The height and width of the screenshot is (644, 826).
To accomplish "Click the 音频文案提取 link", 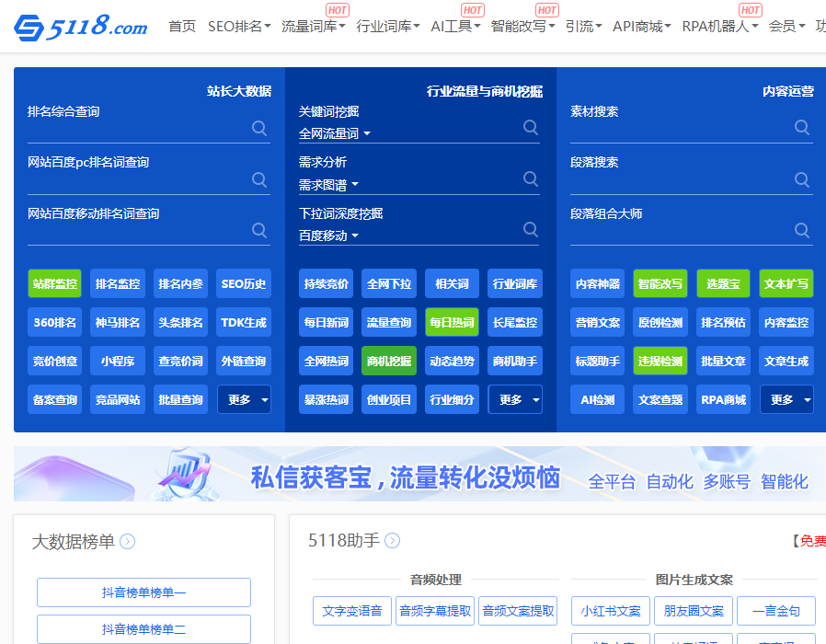I will [518, 611].
